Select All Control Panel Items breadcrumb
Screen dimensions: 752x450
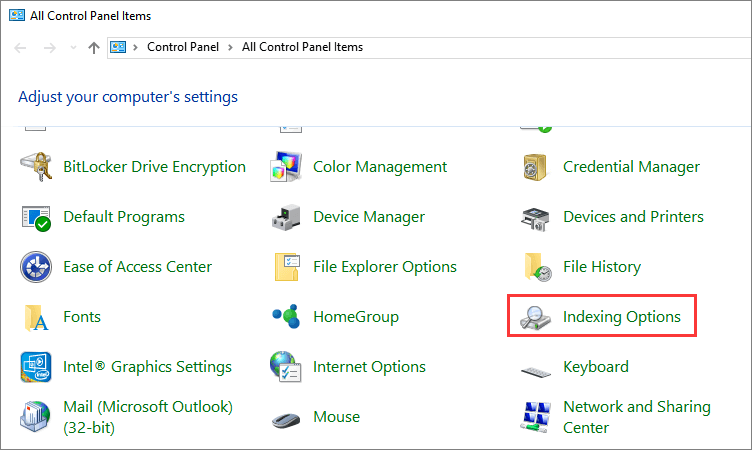pos(302,47)
